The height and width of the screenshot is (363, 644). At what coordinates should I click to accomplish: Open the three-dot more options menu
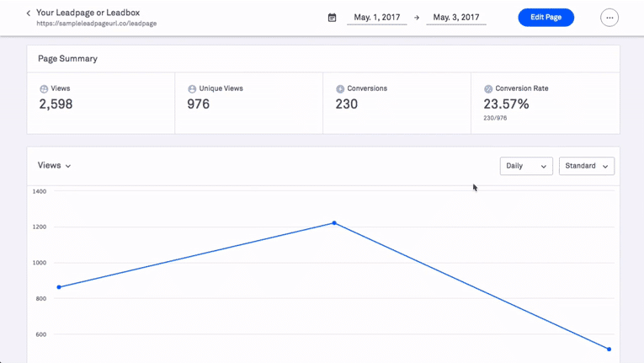(x=609, y=18)
